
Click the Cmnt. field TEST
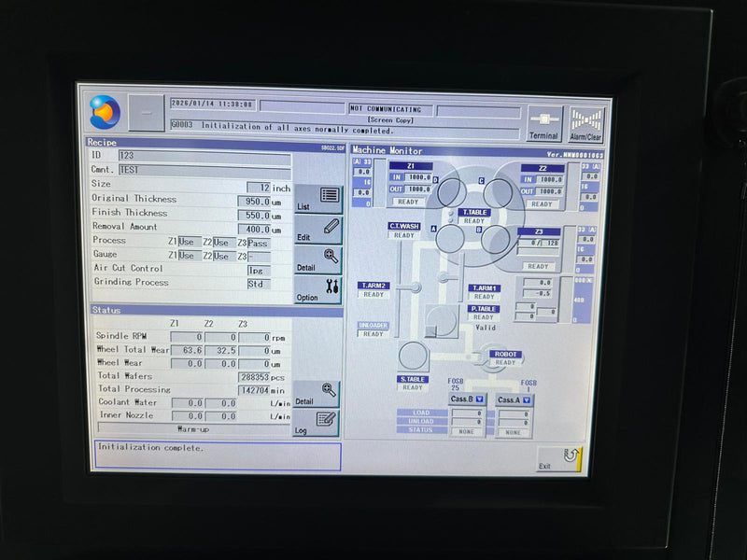click(x=204, y=171)
